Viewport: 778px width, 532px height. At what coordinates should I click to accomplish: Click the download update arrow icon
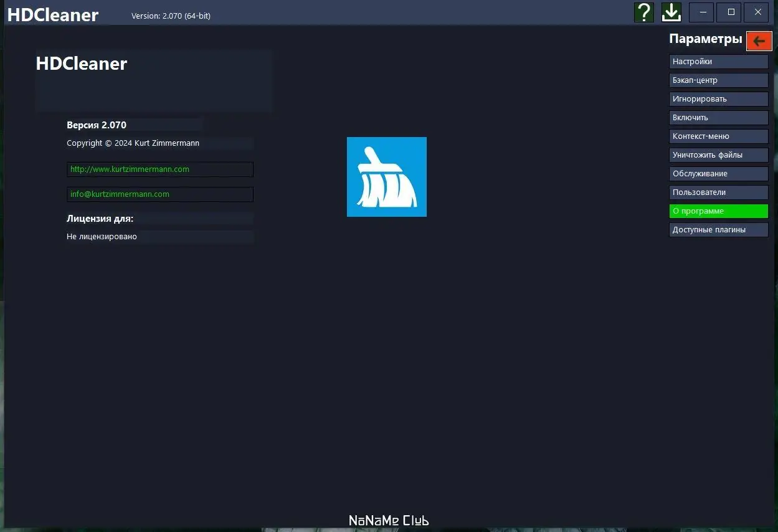pyautogui.click(x=671, y=12)
